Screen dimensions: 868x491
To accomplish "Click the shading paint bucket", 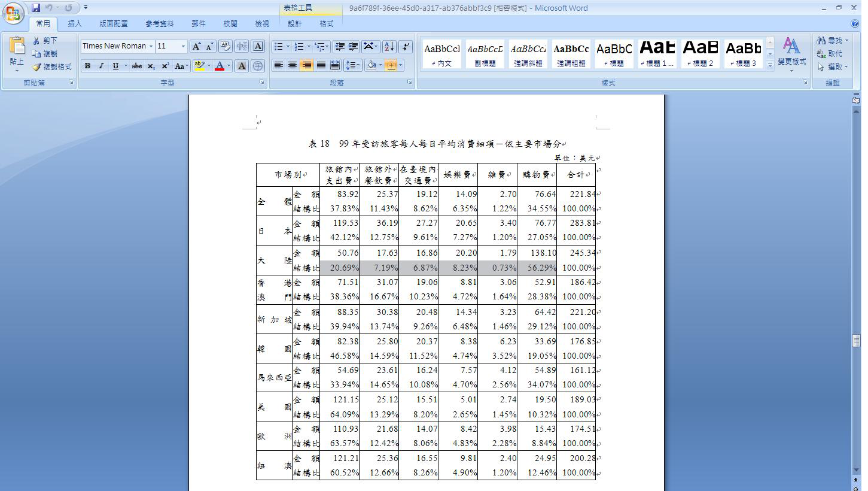I will pyautogui.click(x=371, y=65).
